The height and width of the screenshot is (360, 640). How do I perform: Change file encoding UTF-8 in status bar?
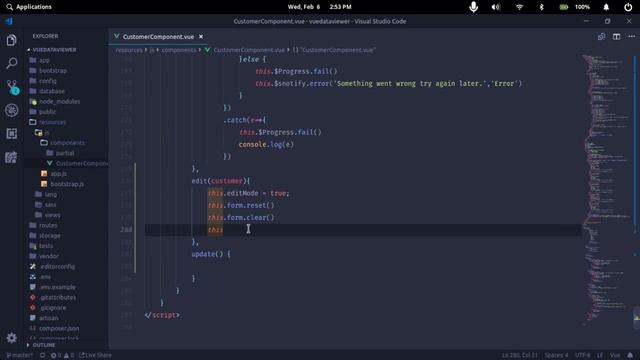583,355
